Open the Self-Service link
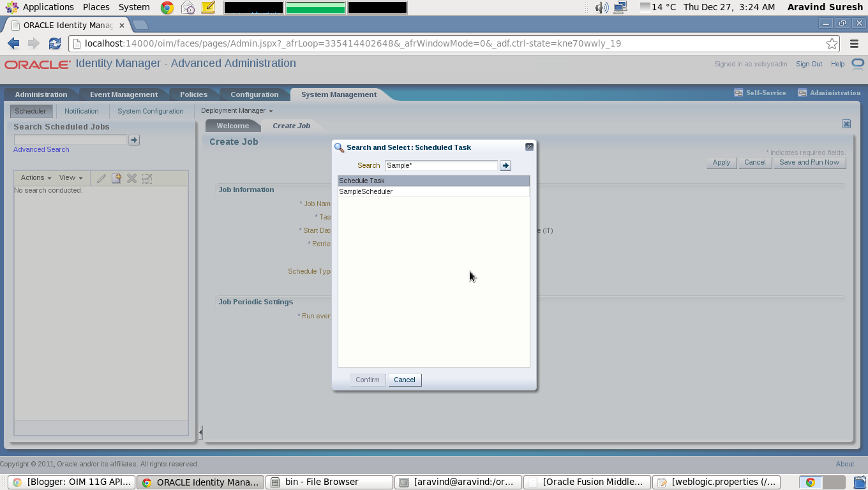868x490 pixels. 760,93
